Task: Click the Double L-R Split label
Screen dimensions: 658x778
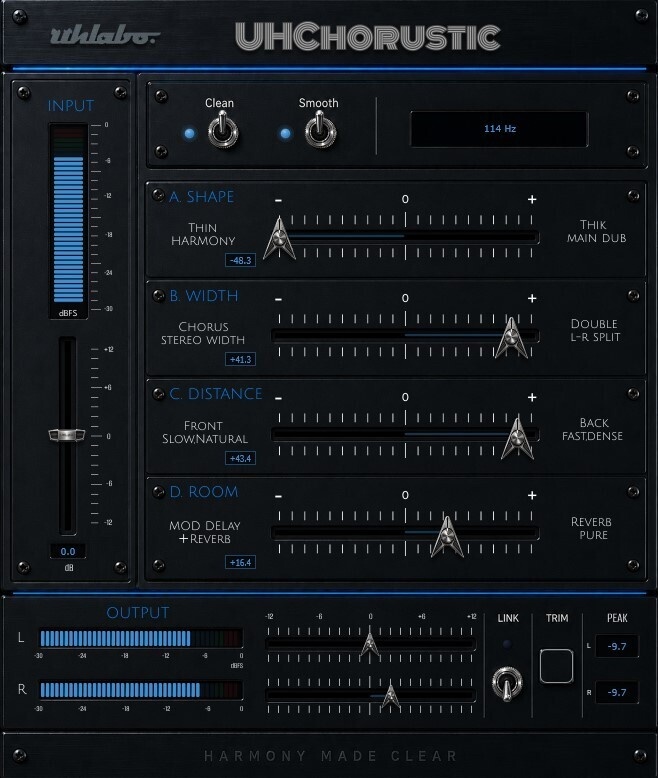Action: (x=595, y=330)
